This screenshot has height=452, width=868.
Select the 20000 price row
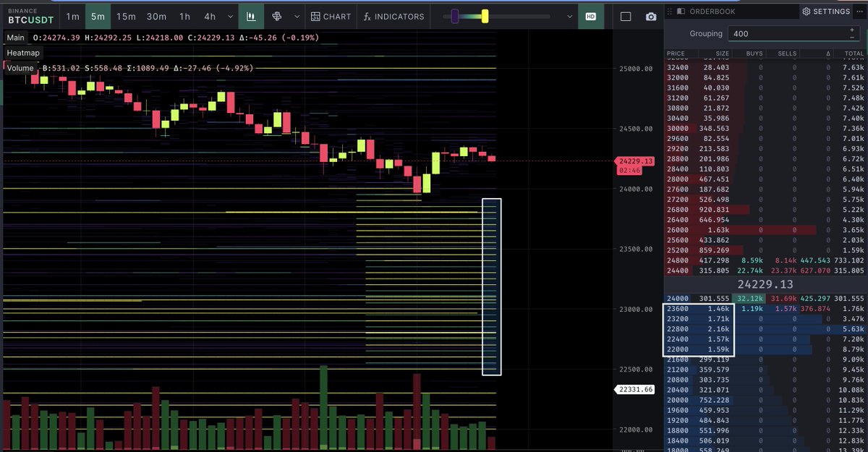coord(765,399)
